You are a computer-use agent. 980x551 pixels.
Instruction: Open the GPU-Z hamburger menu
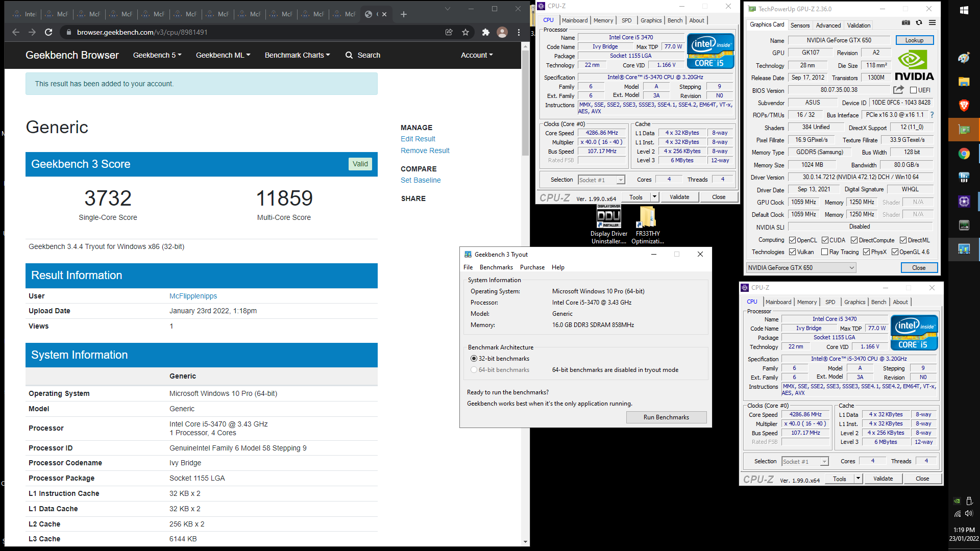pyautogui.click(x=932, y=23)
